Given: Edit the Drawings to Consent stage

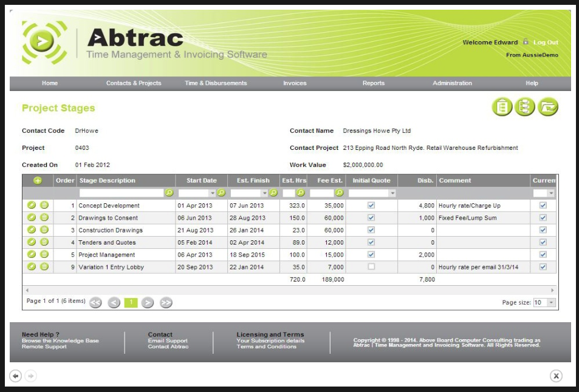Looking at the screenshot, I should 32,218.
